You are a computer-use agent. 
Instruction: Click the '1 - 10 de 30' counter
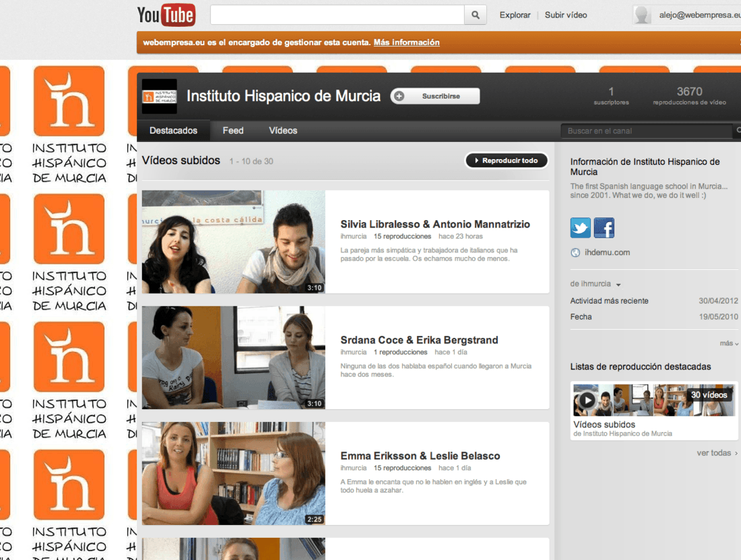coord(251,162)
